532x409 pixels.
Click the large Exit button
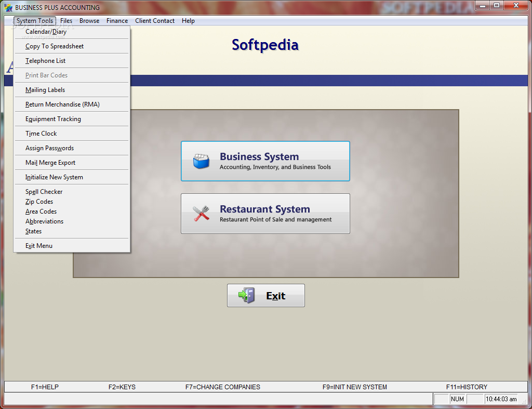click(x=266, y=295)
